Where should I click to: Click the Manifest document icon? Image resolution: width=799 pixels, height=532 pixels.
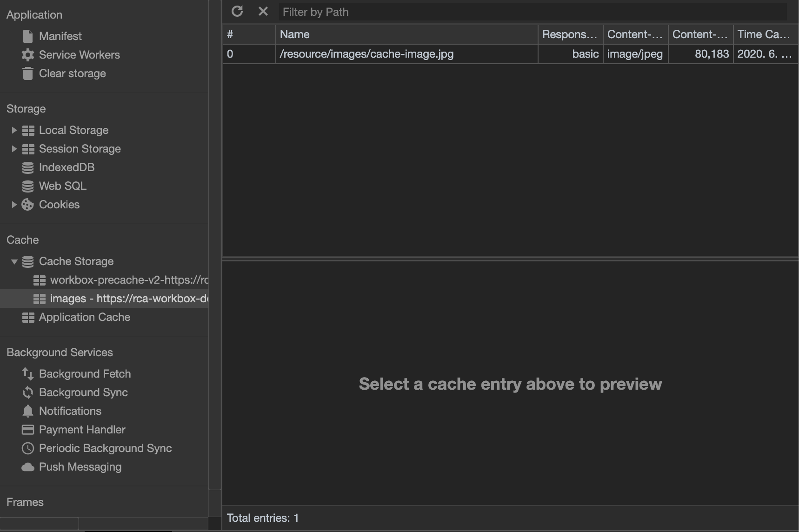click(28, 36)
